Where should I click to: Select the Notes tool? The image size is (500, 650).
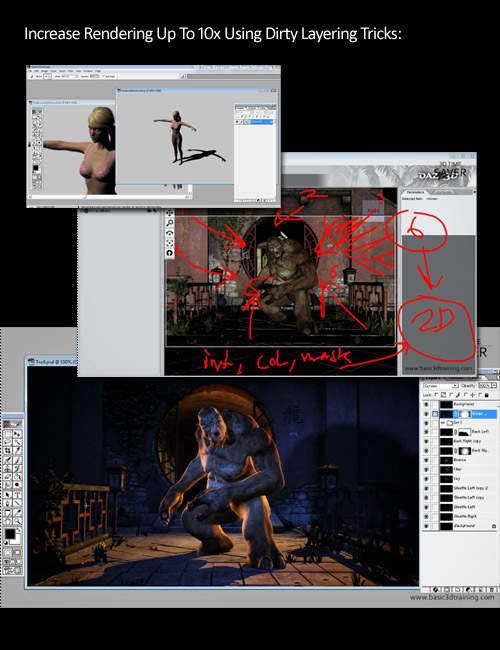coord(7,513)
